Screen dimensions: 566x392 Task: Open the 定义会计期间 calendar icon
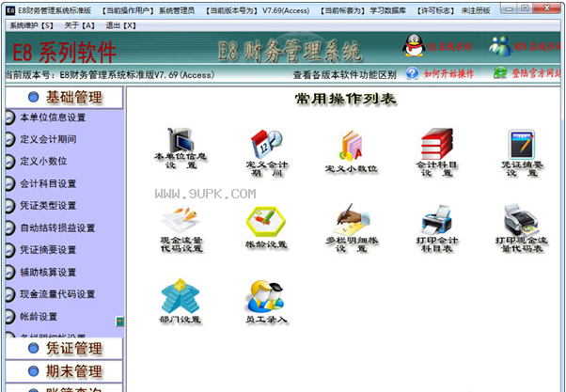pos(267,145)
